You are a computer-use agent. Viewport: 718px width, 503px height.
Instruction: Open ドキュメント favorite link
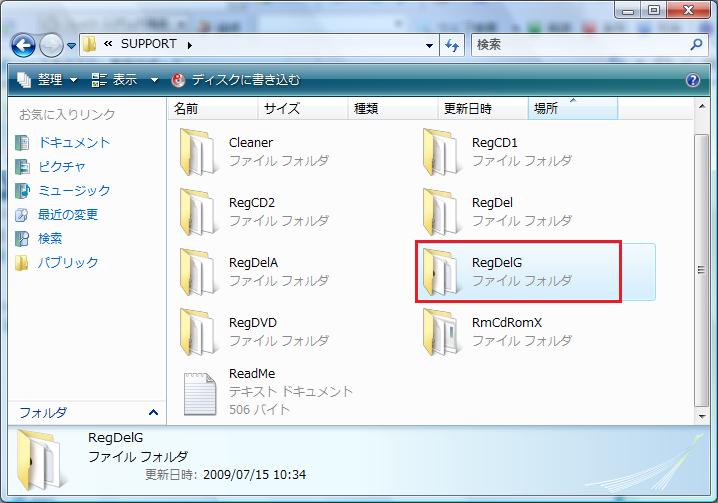tap(74, 142)
